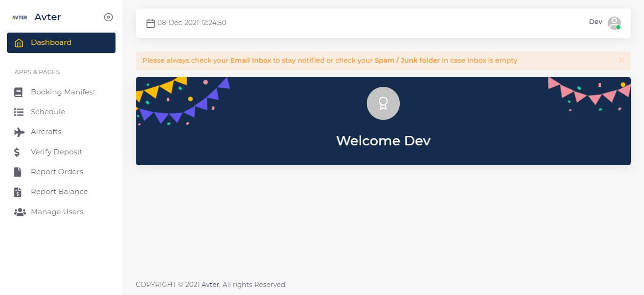Click the Schedule list icon

tap(19, 112)
